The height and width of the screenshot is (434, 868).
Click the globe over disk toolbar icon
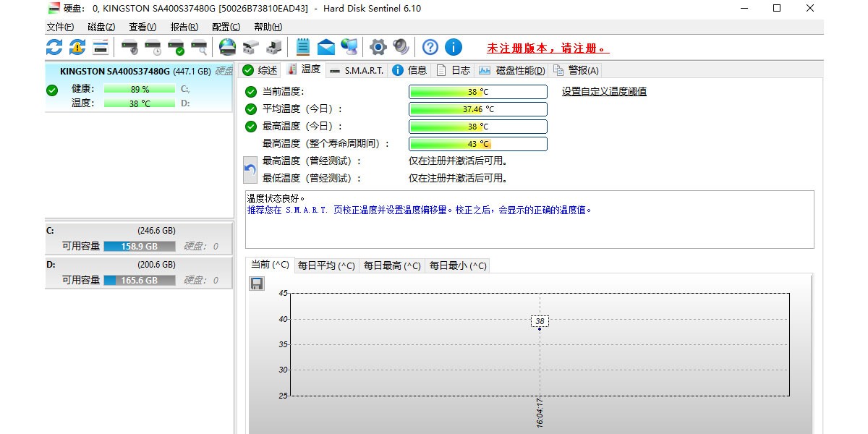227,48
